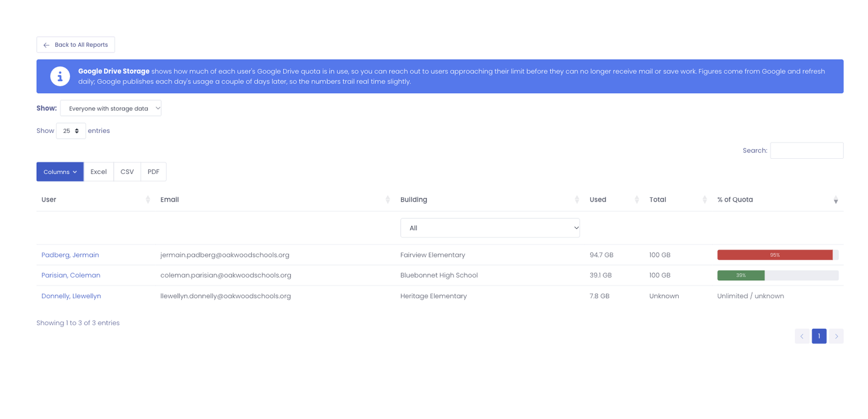This screenshot has width=868, height=419.
Task: Click the Fairview Elementary building cell
Action: point(432,255)
